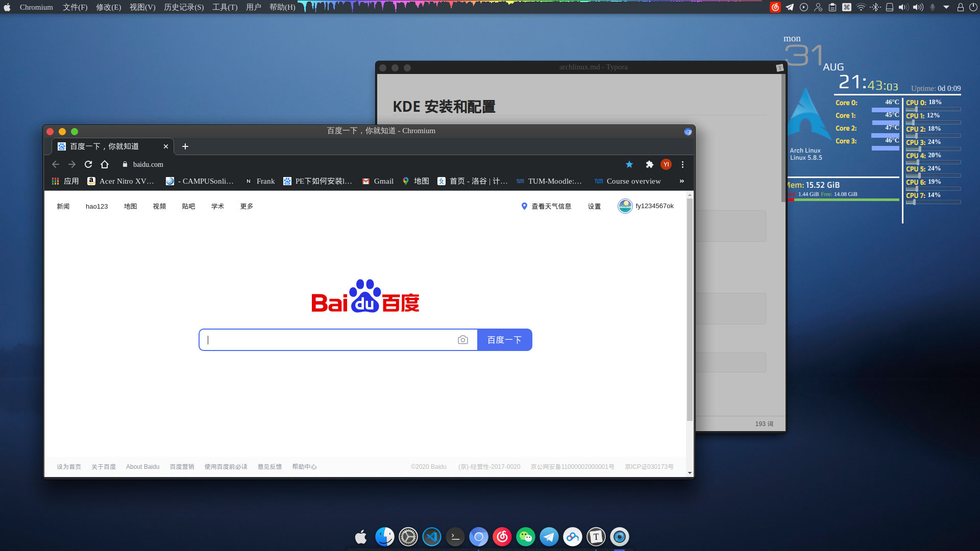Open a new tab with the plus button
Viewport: 980px width, 551px height.
click(185, 146)
